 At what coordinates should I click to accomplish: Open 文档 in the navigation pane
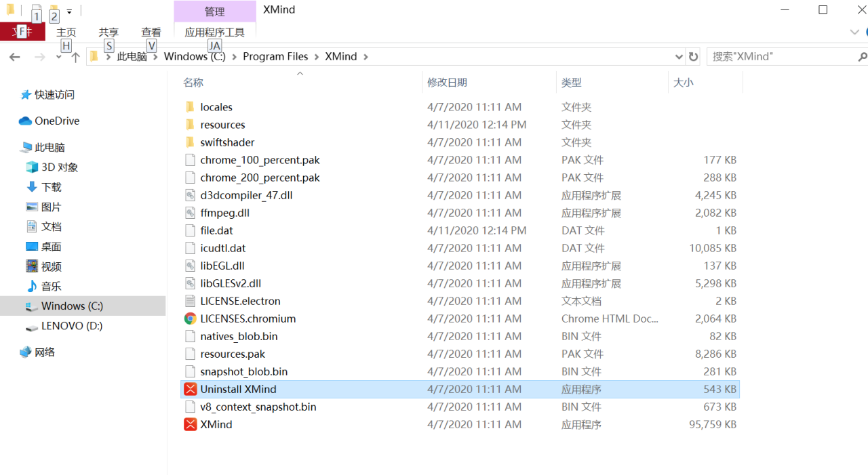(x=52, y=226)
